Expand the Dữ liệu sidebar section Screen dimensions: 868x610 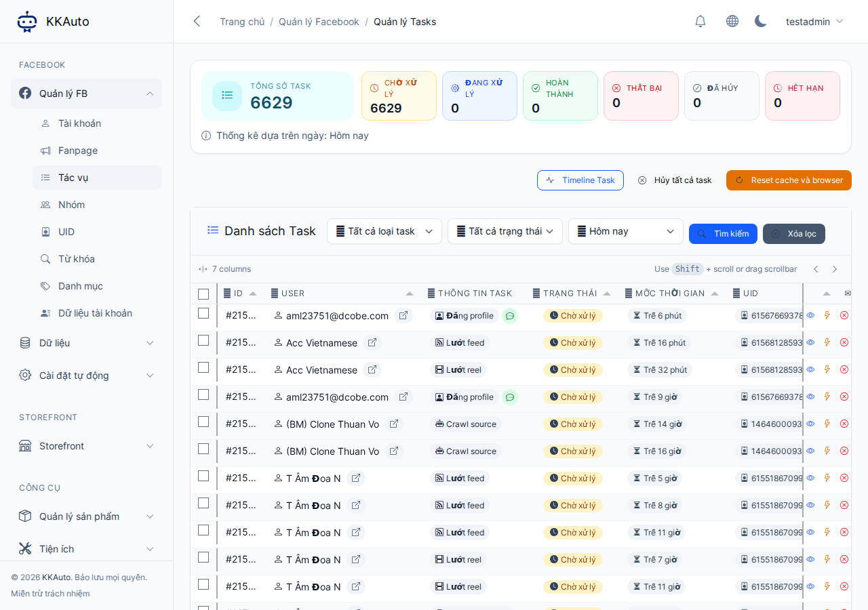click(x=86, y=343)
